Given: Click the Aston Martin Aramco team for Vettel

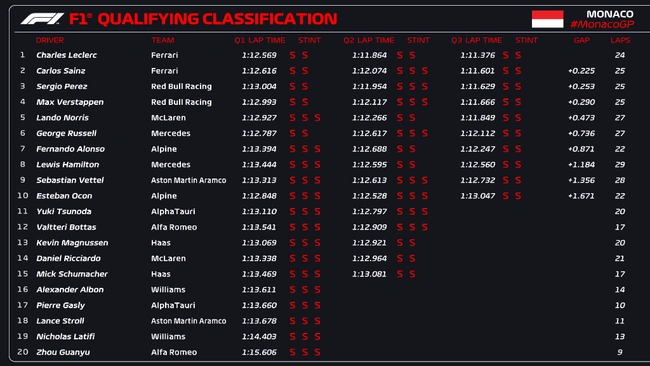Looking at the screenshot, I should point(189,180).
